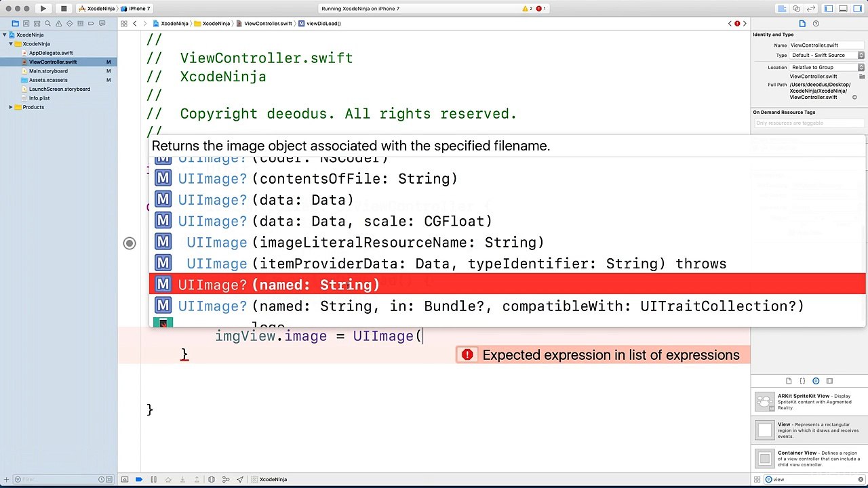Toggle the Navigator panel visibility
Image resolution: width=868 pixels, height=488 pixels.
pos(829,9)
